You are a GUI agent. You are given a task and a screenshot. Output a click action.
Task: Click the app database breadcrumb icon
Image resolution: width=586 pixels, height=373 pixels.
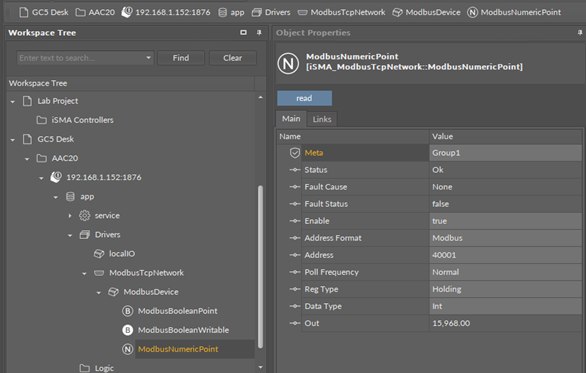(x=222, y=12)
